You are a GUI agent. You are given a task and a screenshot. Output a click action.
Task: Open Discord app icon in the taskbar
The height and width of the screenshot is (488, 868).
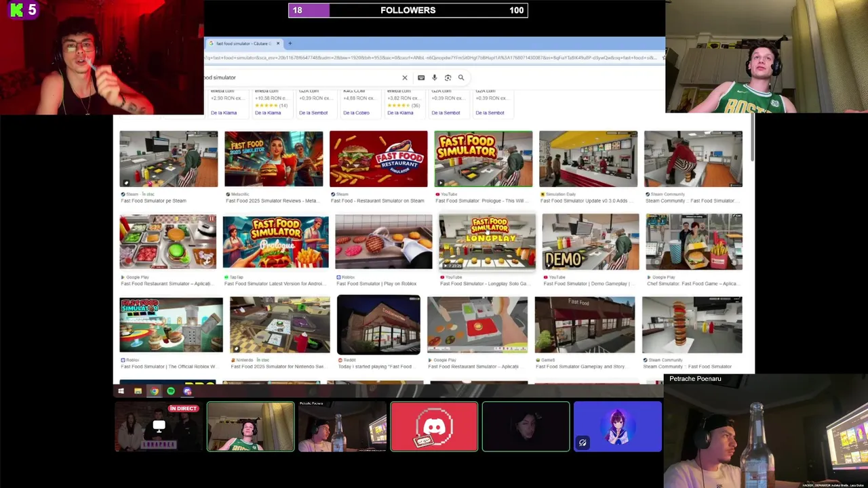187,391
